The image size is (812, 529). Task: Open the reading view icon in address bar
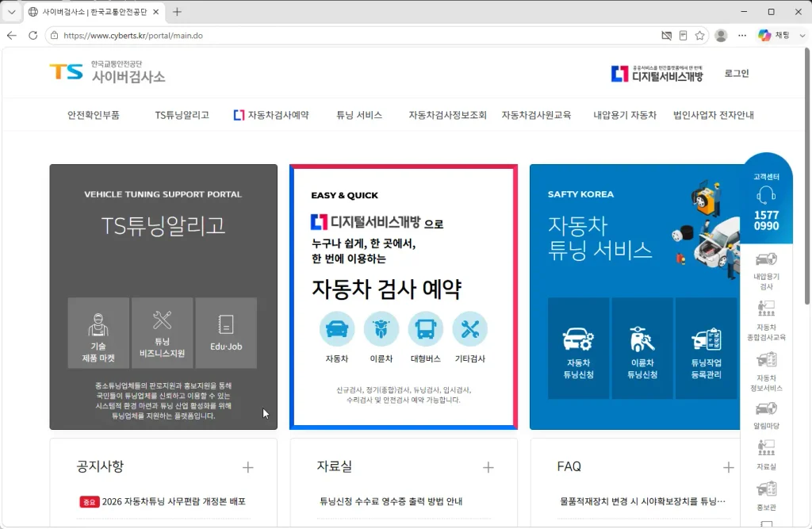click(x=683, y=35)
